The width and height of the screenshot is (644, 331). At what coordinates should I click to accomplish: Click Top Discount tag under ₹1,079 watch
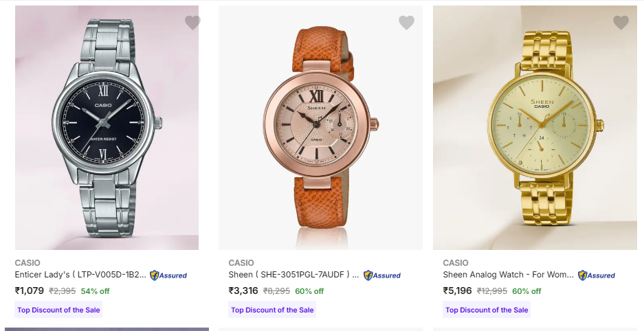pos(58,310)
